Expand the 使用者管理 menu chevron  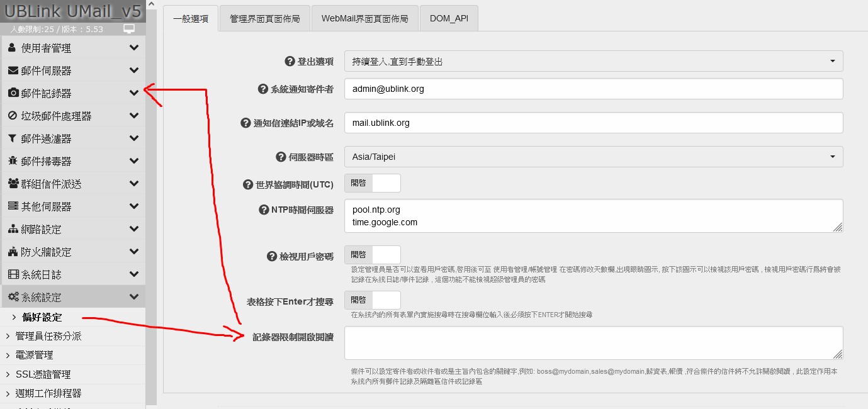coord(133,48)
